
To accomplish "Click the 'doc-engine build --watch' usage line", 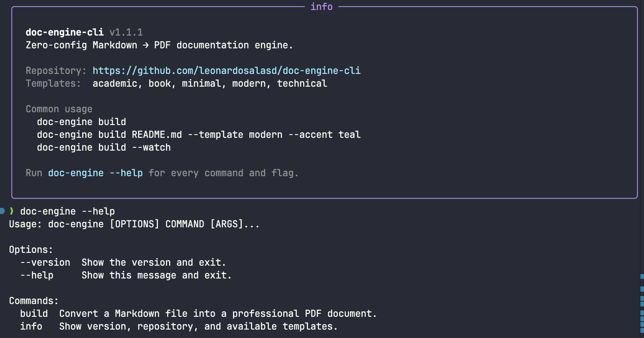I will point(104,147).
